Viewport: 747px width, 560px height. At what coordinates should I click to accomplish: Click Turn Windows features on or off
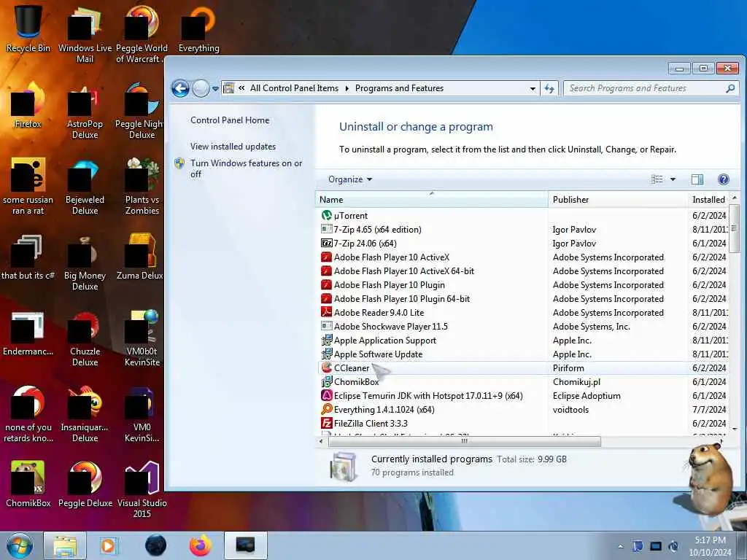click(246, 168)
